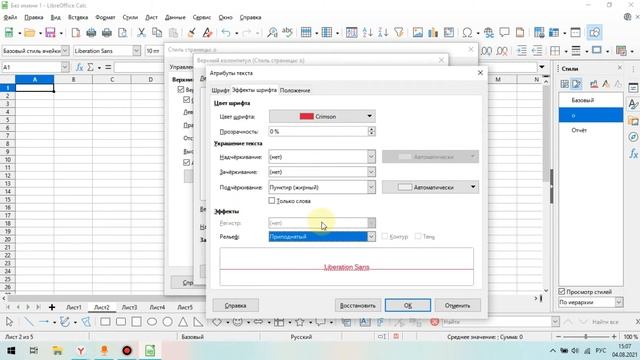Click the Insert Chart icon
This screenshot has width=640, height=360.
point(433,33)
